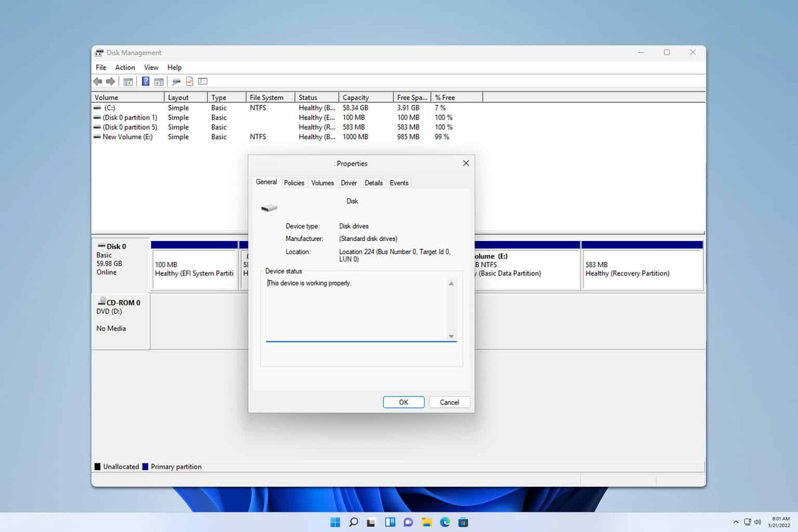Click inside the Device status text box
Screen dimensions: 798x532
356,309
